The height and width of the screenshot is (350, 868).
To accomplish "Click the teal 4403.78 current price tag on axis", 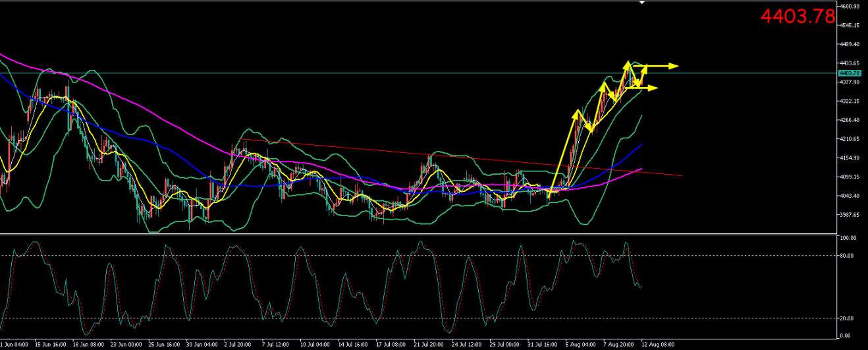I will point(848,73).
